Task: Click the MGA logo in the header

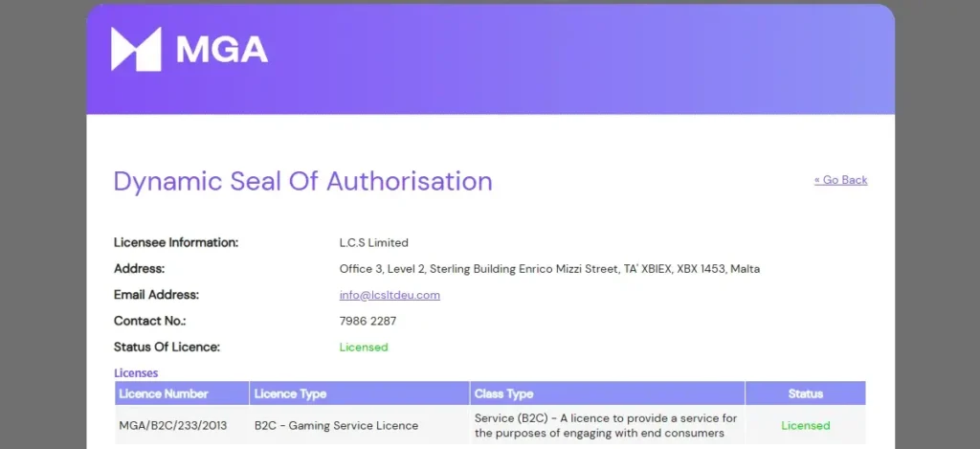Action: (189, 49)
